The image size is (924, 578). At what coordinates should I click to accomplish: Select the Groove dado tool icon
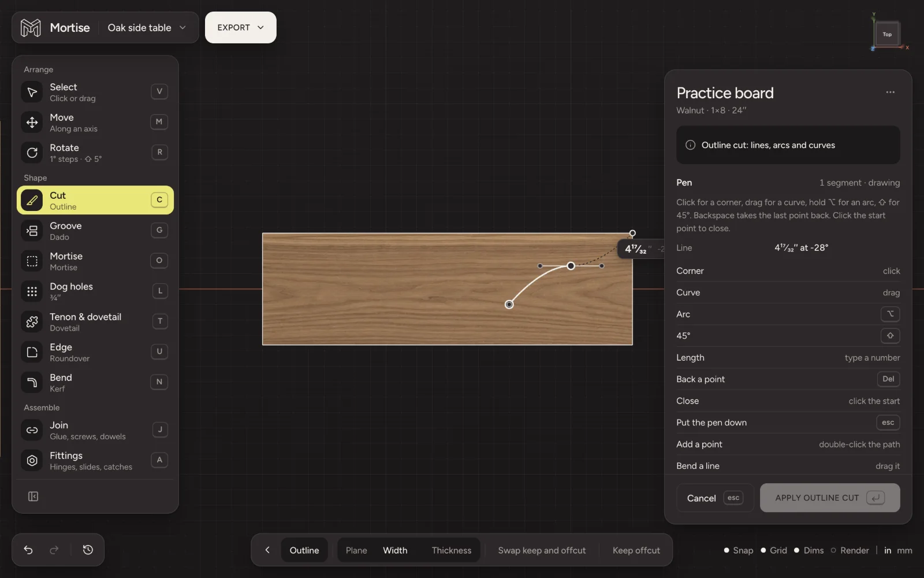32,231
